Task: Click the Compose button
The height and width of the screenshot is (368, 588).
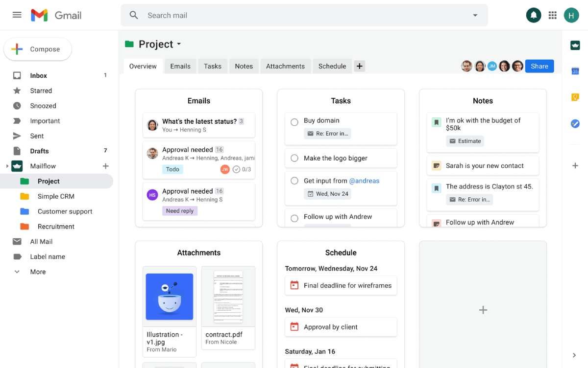Action: 38,49
